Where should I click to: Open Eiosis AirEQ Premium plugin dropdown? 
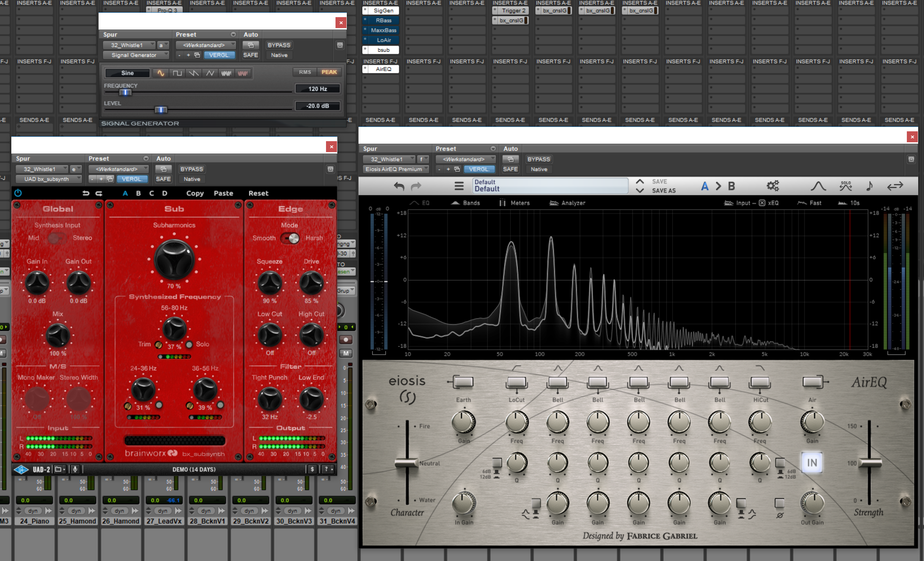click(x=396, y=169)
